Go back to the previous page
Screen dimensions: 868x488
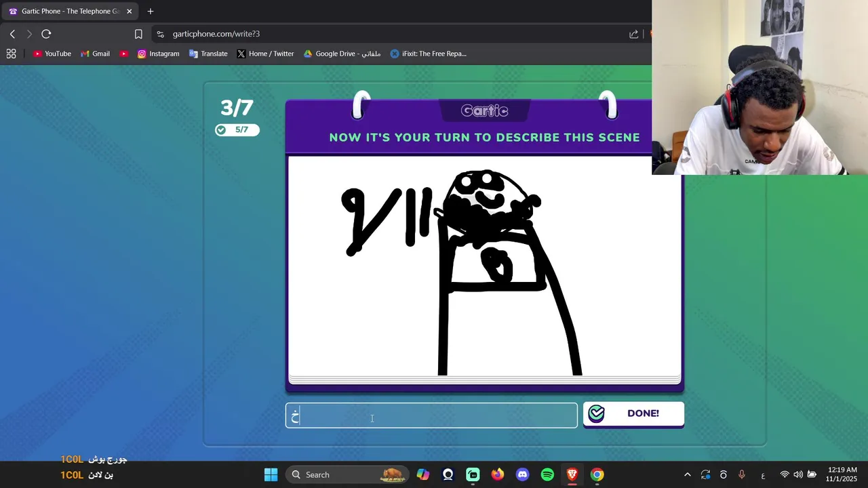pos(12,34)
